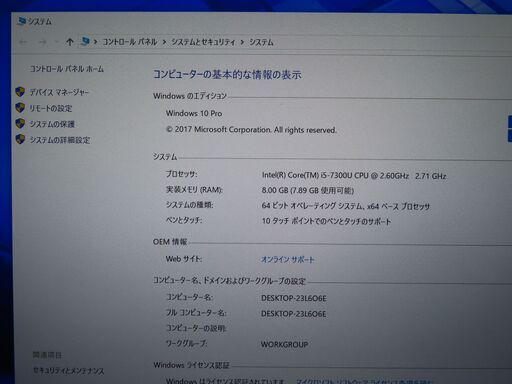Click the 8.00 GB RAM value
The width and height of the screenshot is (512, 384).
click(308, 190)
